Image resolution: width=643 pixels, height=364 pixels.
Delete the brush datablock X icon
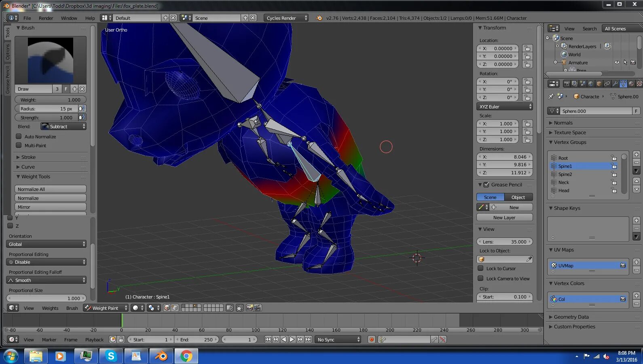point(82,89)
